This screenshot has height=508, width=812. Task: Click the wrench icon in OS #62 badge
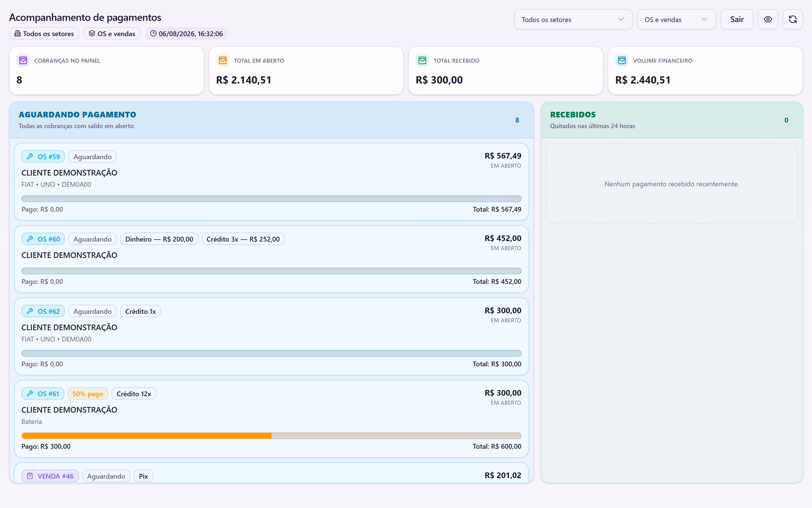(30, 311)
